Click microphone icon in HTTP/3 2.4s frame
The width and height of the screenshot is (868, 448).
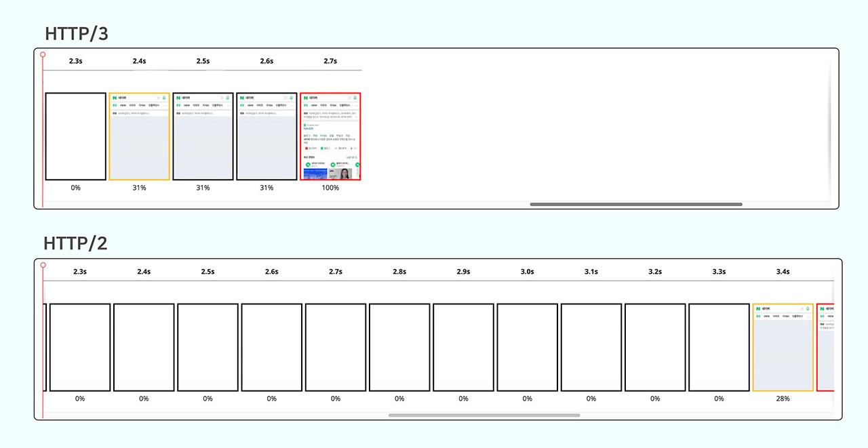[x=163, y=98]
